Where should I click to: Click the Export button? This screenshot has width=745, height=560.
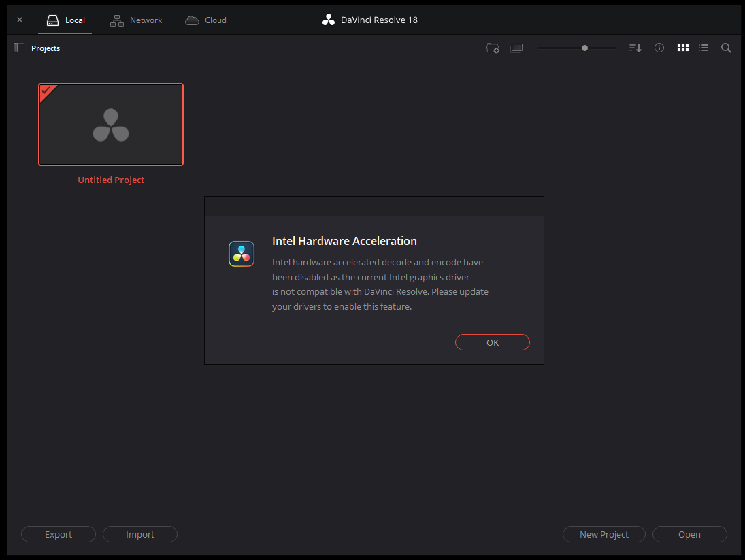pyautogui.click(x=59, y=534)
